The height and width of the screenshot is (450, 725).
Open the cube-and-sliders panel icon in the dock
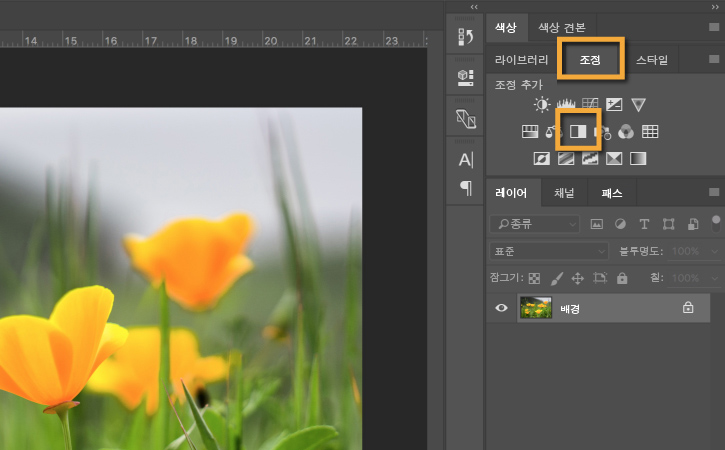point(465,77)
